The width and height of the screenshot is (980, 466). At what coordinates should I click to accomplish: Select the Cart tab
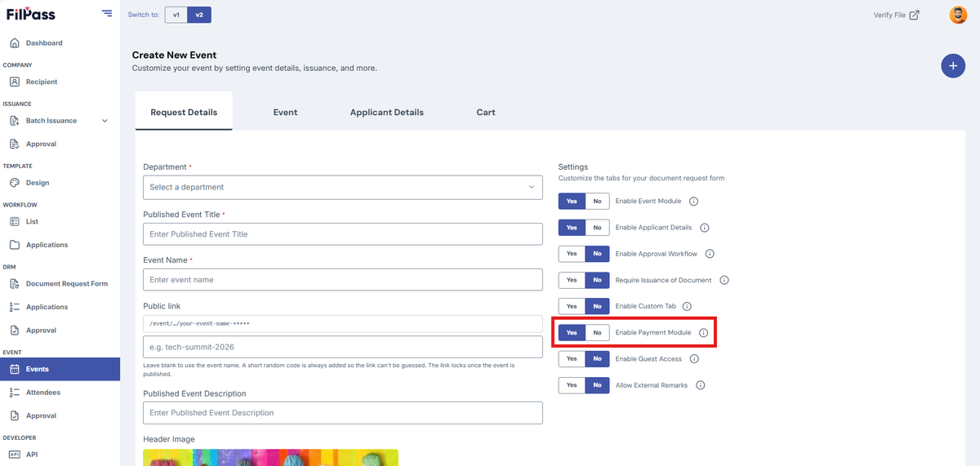pyautogui.click(x=486, y=112)
